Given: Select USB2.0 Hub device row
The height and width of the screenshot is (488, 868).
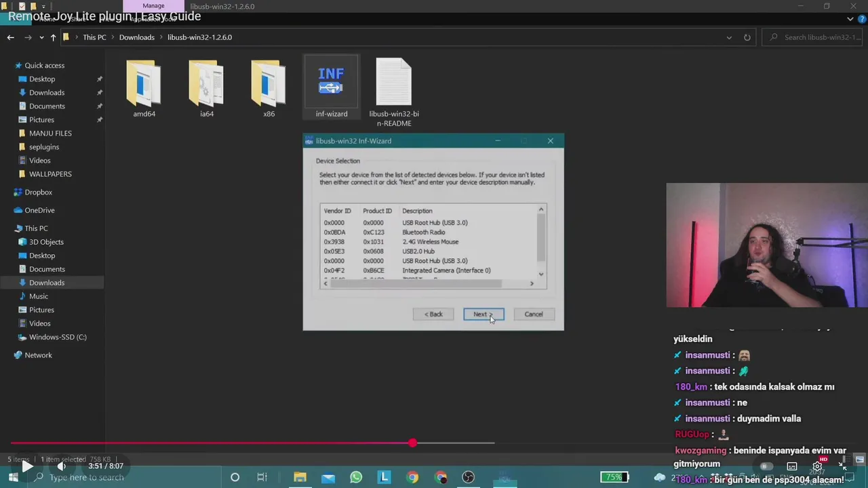Looking at the screenshot, I should (x=429, y=251).
